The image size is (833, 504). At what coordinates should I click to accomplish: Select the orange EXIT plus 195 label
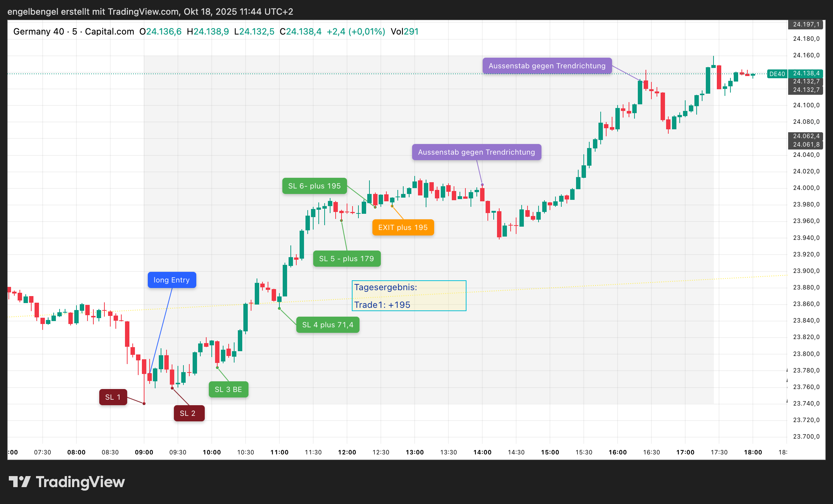[x=403, y=227]
